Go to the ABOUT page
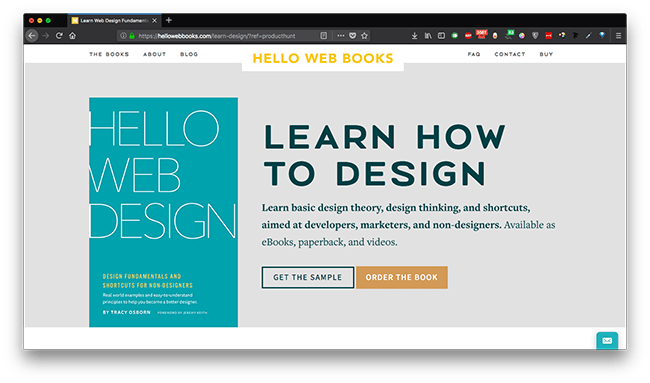Screen dimensions: 650x383 [155, 54]
